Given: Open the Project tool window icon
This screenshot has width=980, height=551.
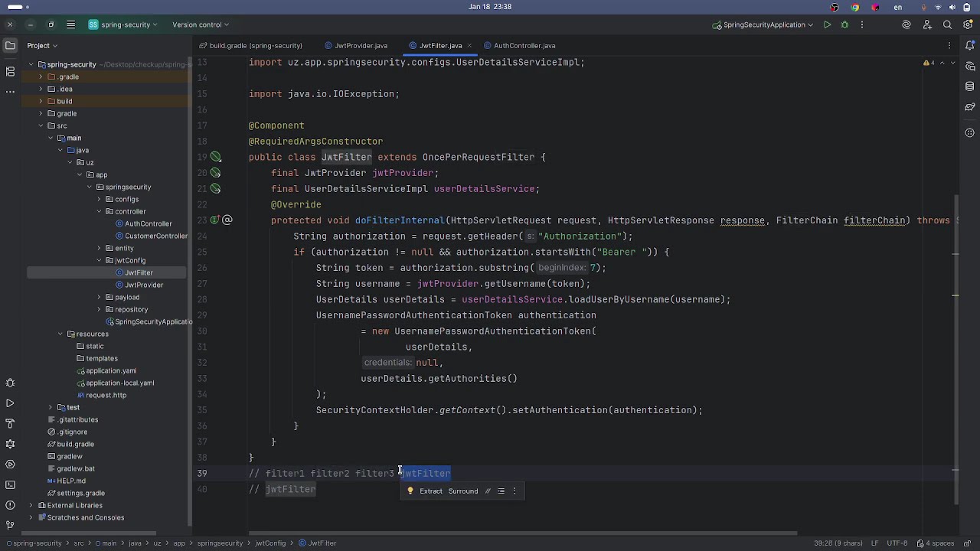Looking at the screenshot, I should pos(10,46).
